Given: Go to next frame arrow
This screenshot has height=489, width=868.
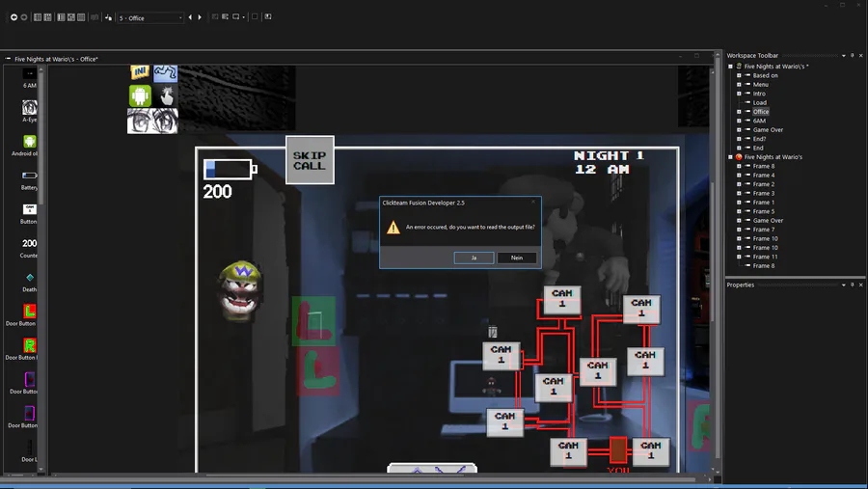Looking at the screenshot, I should pyautogui.click(x=200, y=17).
